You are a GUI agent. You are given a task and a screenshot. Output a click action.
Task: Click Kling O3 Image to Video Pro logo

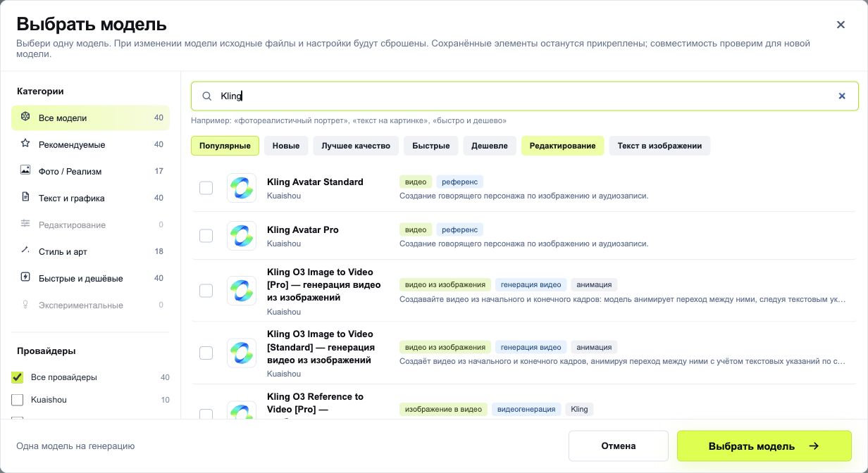click(x=242, y=291)
